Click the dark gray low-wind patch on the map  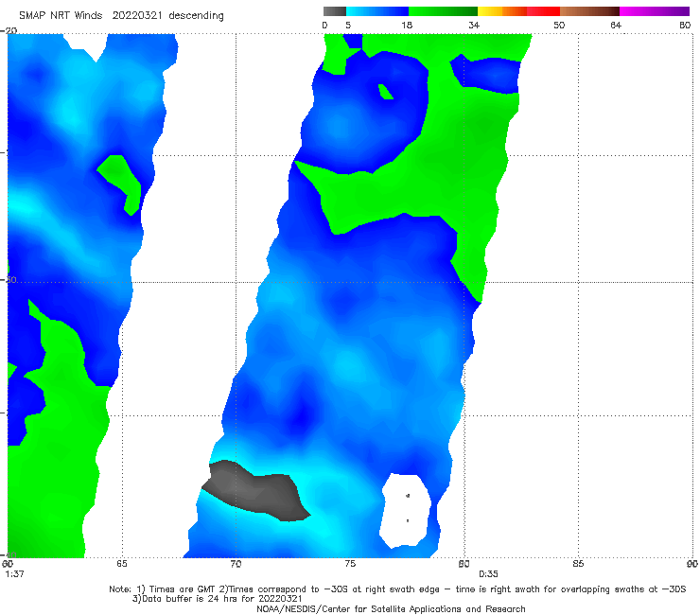coord(256,491)
